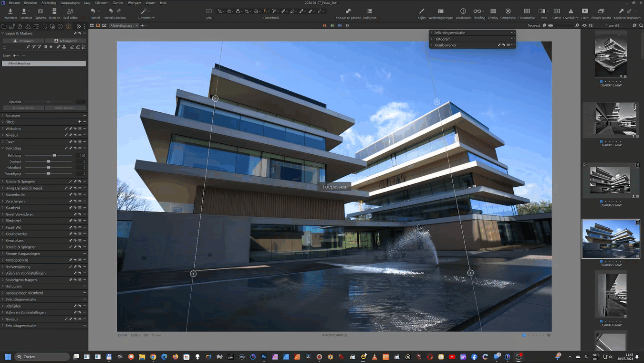Screen dimensions: 644x363
Task: Select the pan hand cursor tool
Action: (x=229, y=11)
